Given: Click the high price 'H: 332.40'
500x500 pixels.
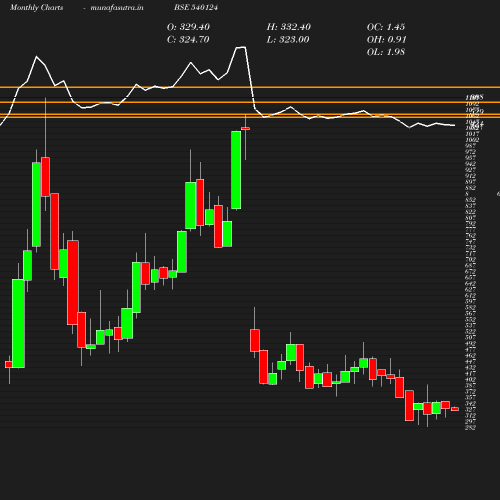Looking at the screenshot, I should pyautogui.click(x=289, y=27).
